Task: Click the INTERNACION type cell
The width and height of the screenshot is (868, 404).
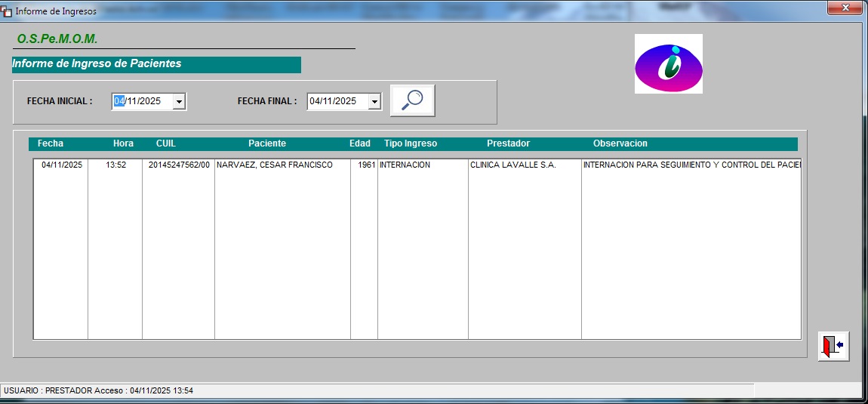Action: [x=405, y=165]
